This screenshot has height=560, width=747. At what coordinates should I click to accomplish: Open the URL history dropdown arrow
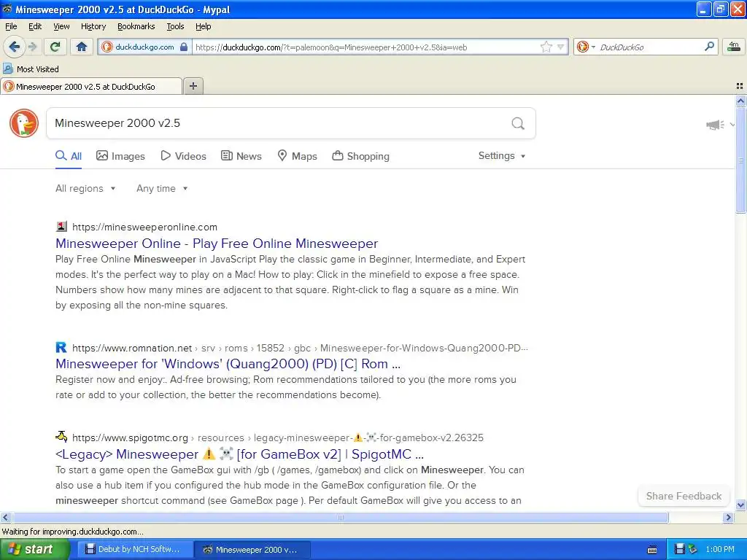[x=561, y=47]
